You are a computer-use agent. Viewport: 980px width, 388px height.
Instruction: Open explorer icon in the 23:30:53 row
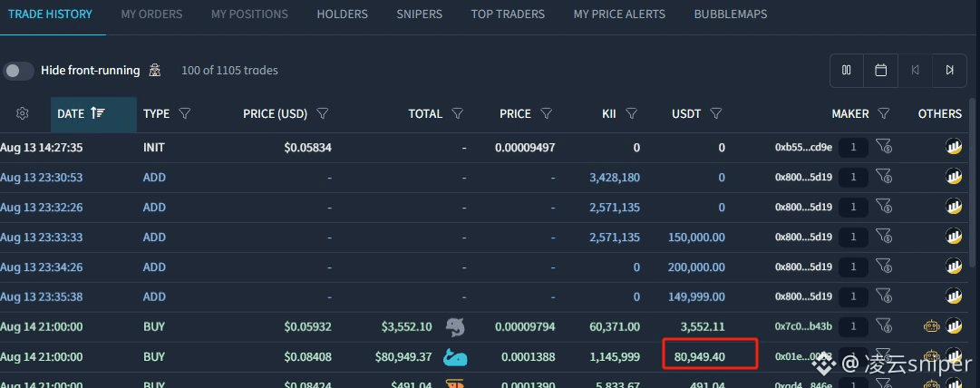tap(954, 177)
